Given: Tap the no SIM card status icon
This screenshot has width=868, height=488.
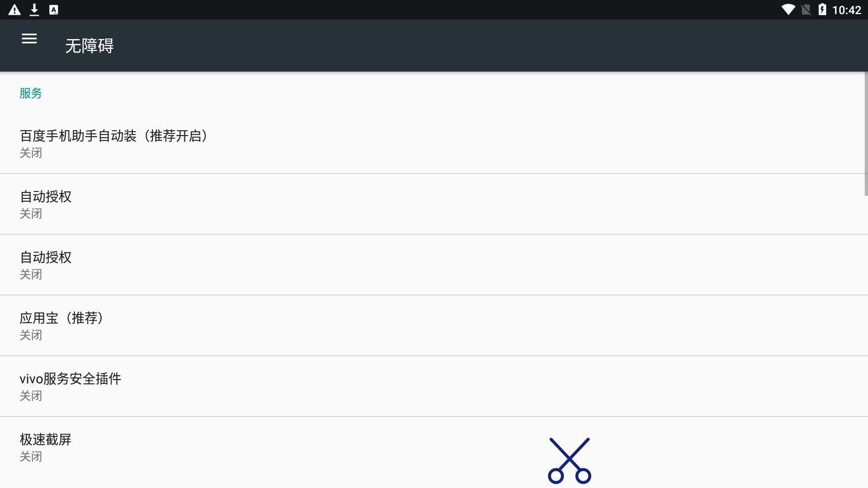Looking at the screenshot, I should pos(806,10).
